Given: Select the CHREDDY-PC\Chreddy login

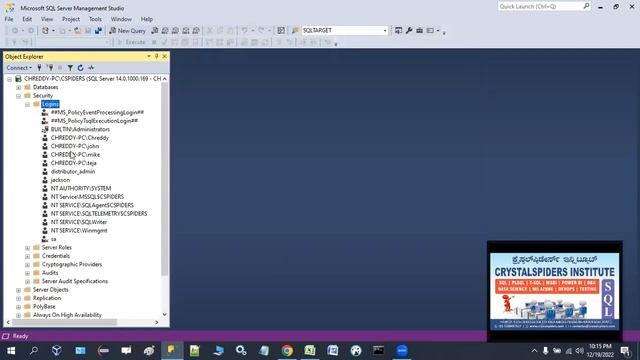Looking at the screenshot, I should [x=80, y=138].
